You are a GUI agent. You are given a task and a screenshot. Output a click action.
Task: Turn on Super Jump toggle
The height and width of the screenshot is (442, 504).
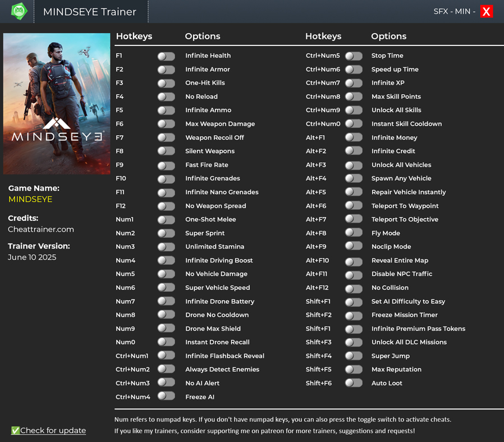(x=354, y=356)
